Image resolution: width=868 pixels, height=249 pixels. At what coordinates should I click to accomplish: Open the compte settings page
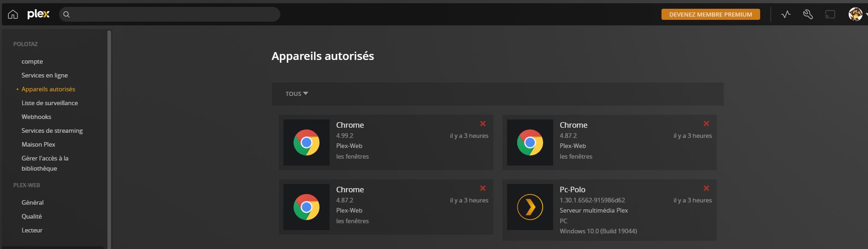point(32,61)
